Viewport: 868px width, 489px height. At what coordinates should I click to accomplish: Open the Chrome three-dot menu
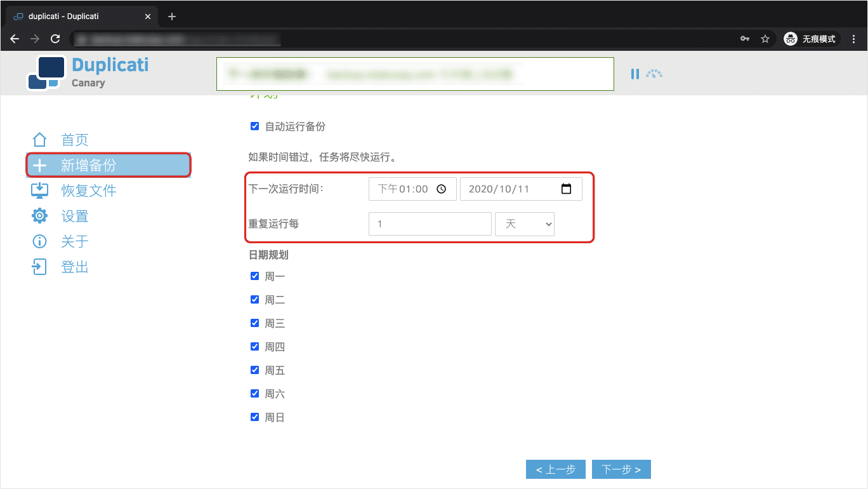853,39
